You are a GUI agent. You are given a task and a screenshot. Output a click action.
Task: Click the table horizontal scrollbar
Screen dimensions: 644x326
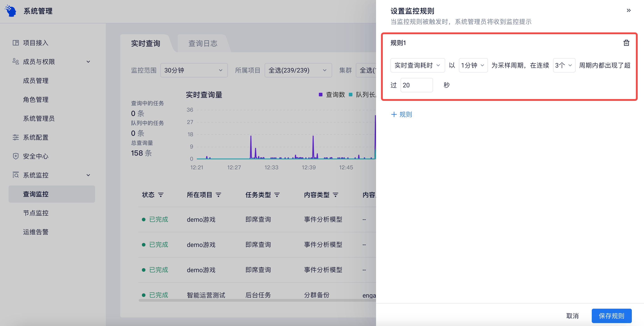(x=257, y=300)
